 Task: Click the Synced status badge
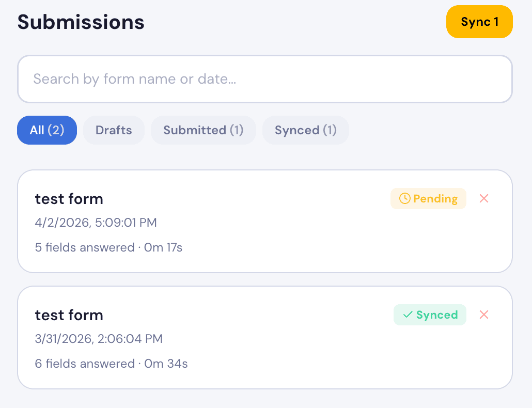point(430,315)
